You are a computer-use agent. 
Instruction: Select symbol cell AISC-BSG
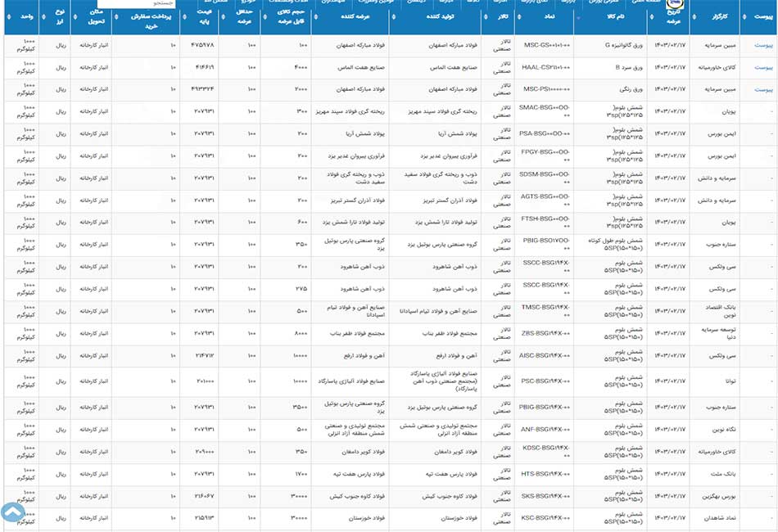coord(545,355)
